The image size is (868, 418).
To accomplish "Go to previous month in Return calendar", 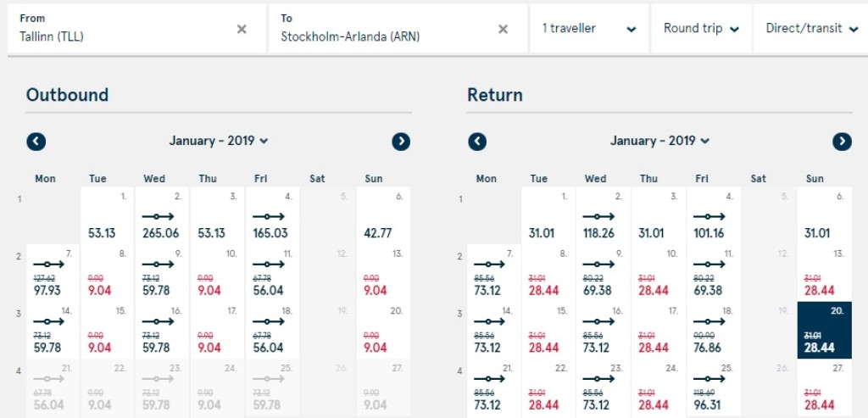I will (477, 142).
